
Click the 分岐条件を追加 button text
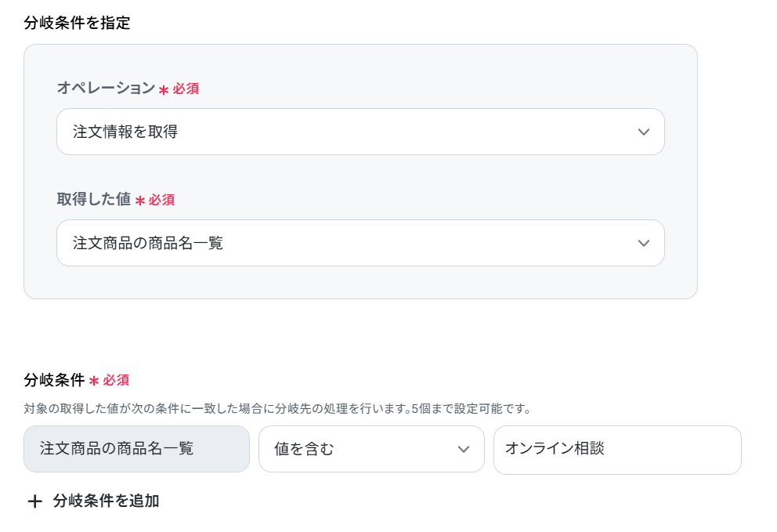click(106, 501)
